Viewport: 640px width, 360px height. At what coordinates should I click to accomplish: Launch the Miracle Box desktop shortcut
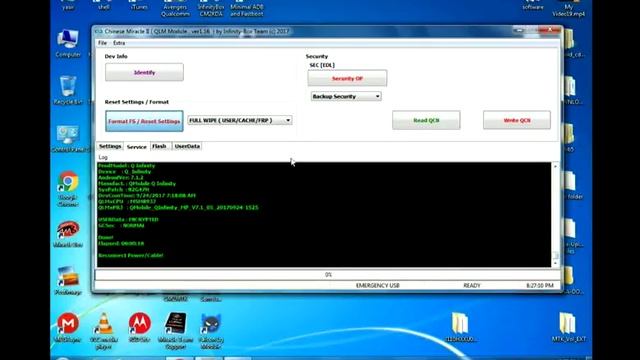tap(68, 233)
